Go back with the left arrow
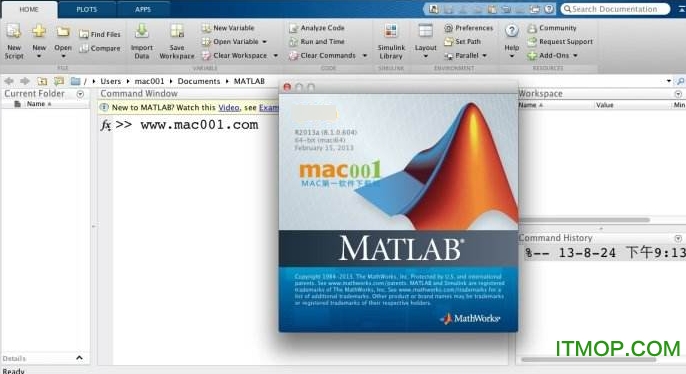The image size is (686, 374). pos(9,81)
